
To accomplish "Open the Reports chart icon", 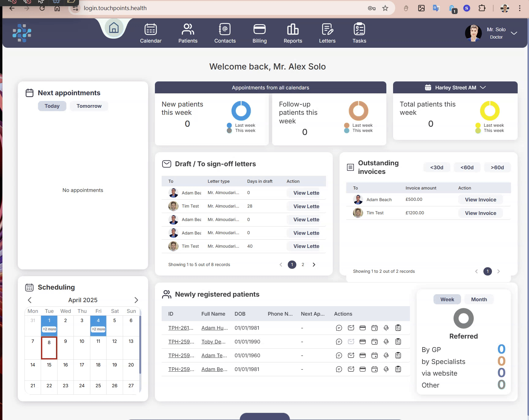I will pos(293,30).
